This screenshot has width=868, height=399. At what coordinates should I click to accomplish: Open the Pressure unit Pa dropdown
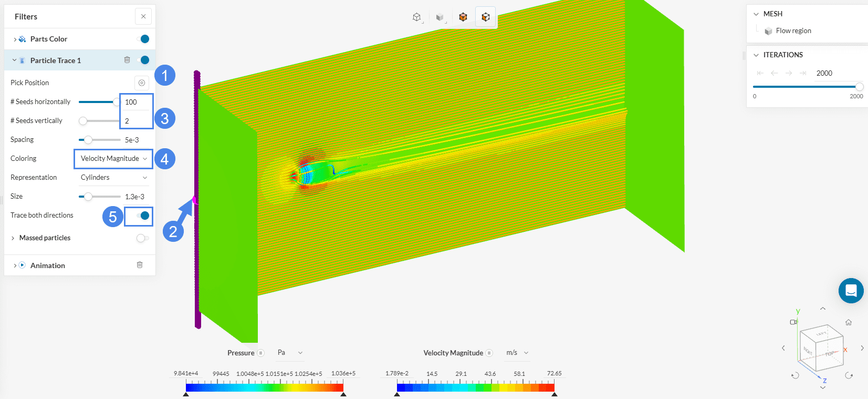pyautogui.click(x=290, y=353)
